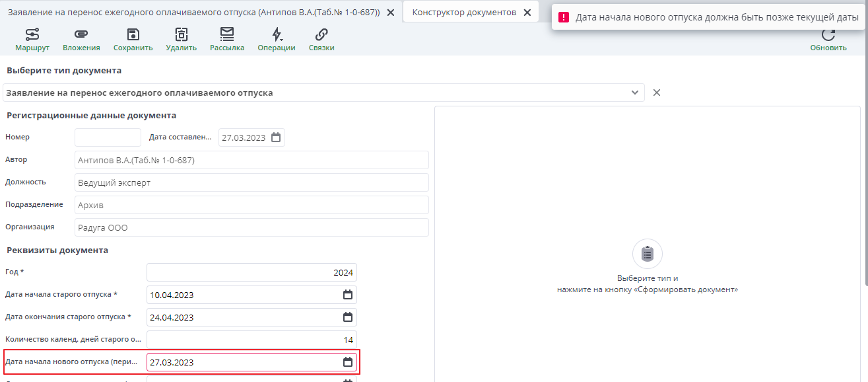
Task: Open calendar for Дата окончания старого отпуска
Action: [x=348, y=317]
